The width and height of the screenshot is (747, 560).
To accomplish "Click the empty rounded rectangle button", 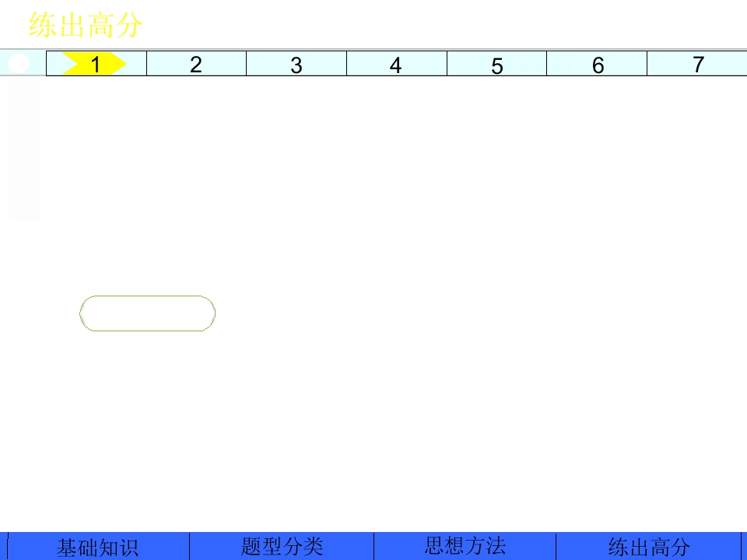I will tap(148, 313).
